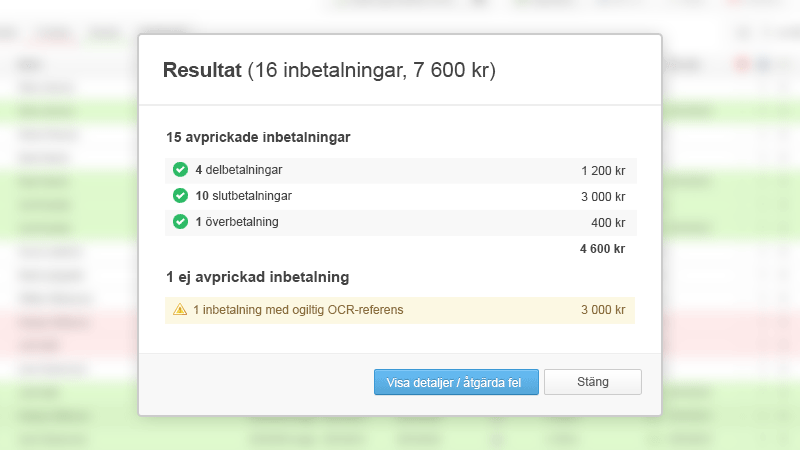Click the bold 4 600 kr total

tap(602, 249)
